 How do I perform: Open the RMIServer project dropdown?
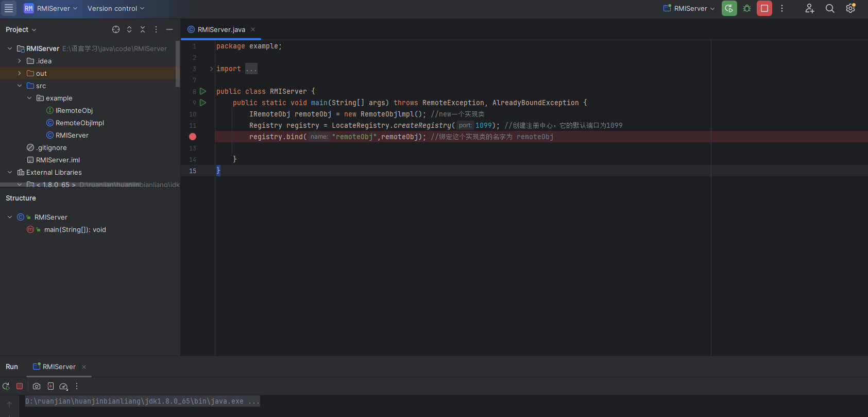[50, 8]
